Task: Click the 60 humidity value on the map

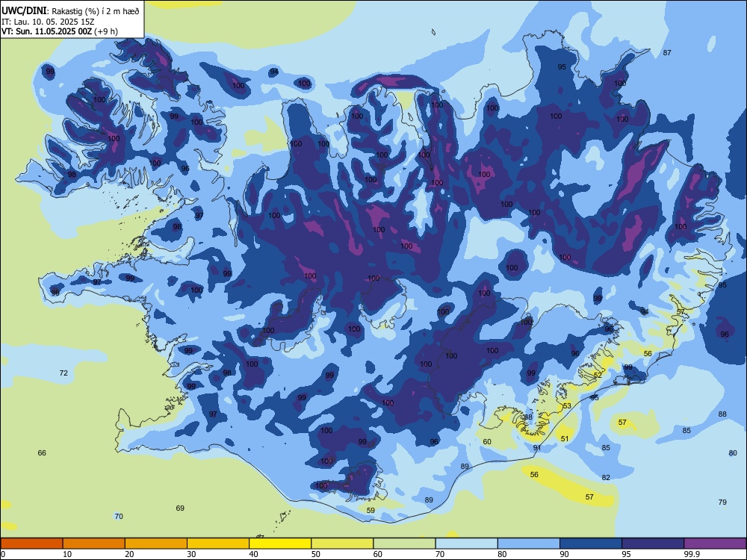Action: click(487, 442)
